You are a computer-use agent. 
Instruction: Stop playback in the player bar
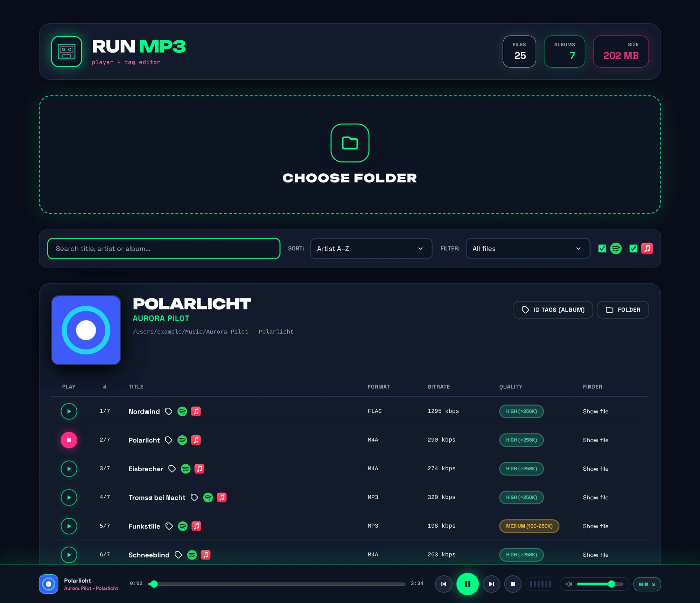click(x=513, y=584)
